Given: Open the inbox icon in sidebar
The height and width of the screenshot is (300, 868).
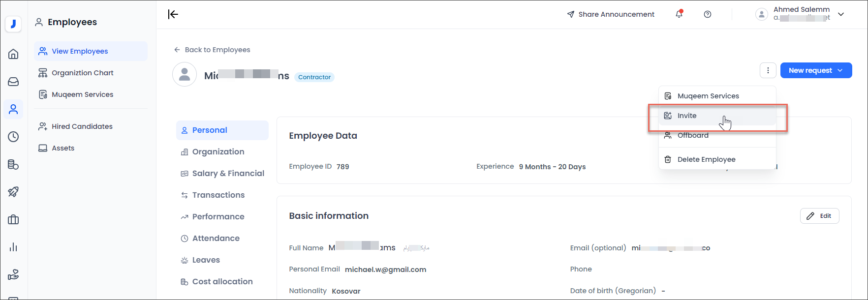Looking at the screenshot, I should [x=13, y=82].
